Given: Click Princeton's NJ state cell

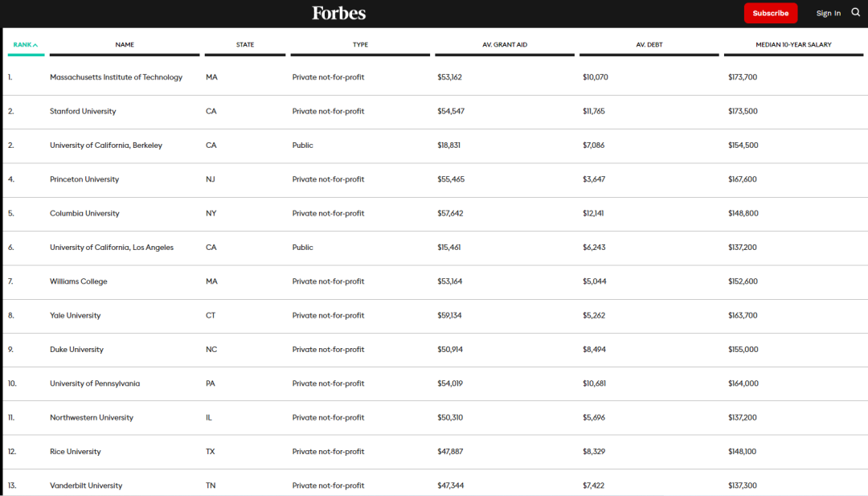Looking at the screenshot, I should 211,179.
